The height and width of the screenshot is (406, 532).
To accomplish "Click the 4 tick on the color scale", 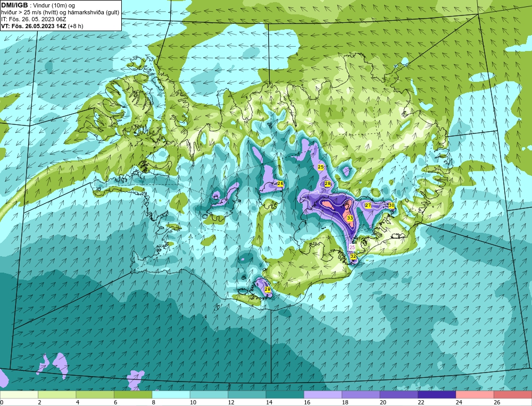I will (78, 402).
